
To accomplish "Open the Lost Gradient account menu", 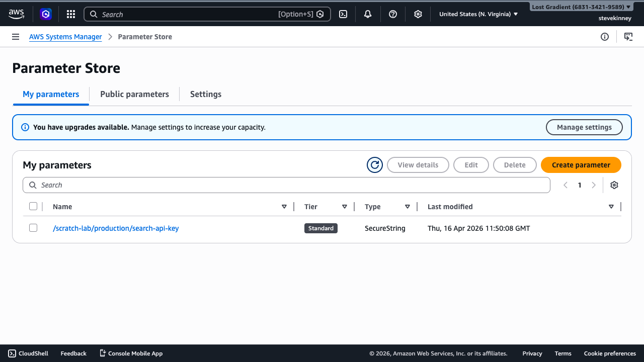I will click(581, 7).
